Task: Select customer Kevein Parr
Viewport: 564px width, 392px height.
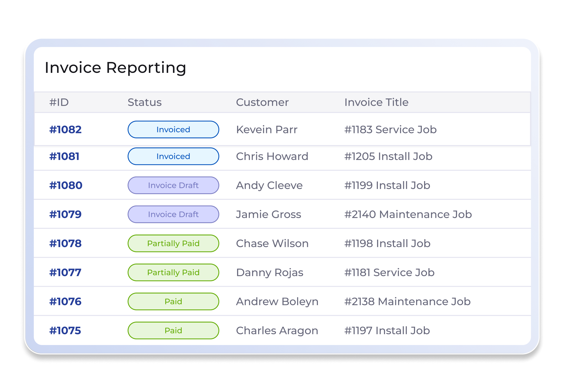Action: [267, 130]
